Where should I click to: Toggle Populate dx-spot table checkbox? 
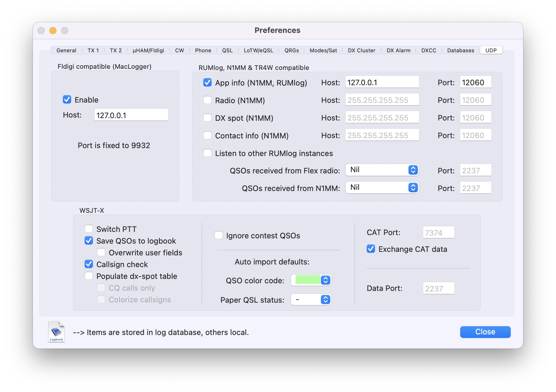click(89, 276)
